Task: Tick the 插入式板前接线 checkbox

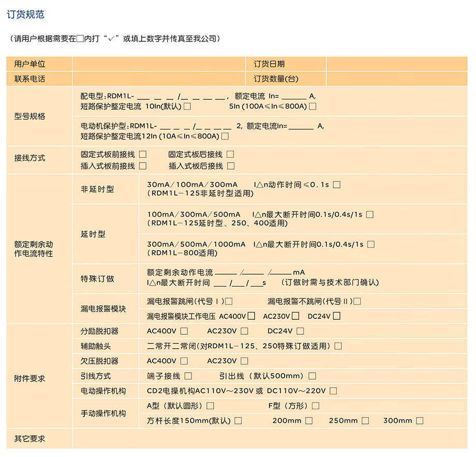Action: click(x=143, y=166)
